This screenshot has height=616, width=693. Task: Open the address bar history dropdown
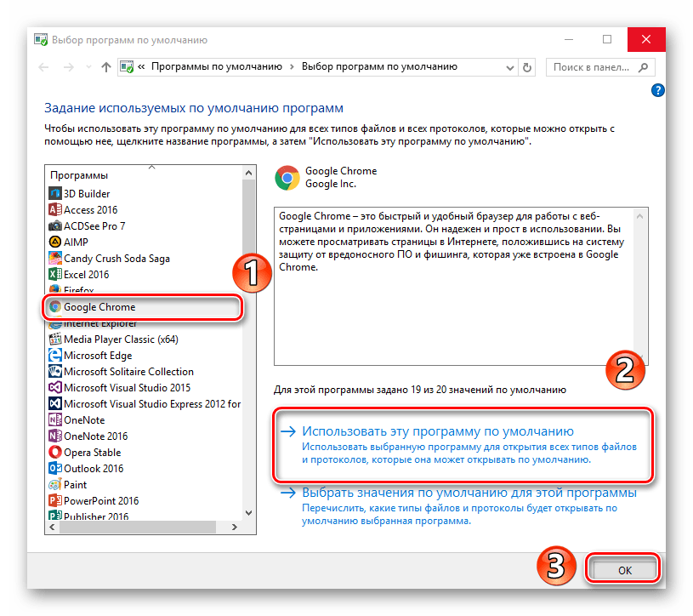pyautogui.click(x=507, y=66)
